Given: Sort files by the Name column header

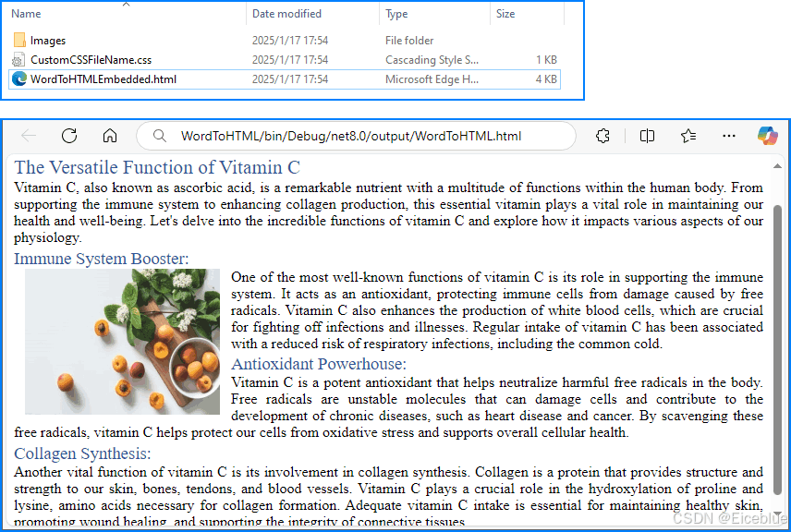Looking at the screenshot, I should 26,14.
